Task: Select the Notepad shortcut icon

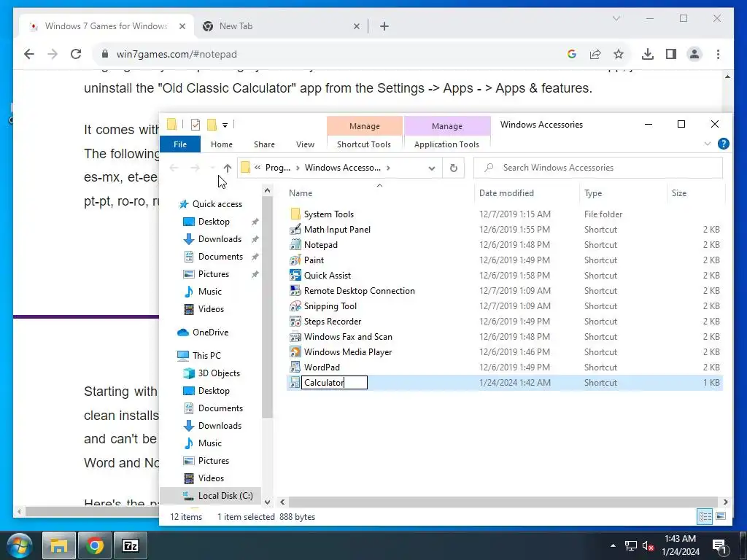Action: (295, 245)
